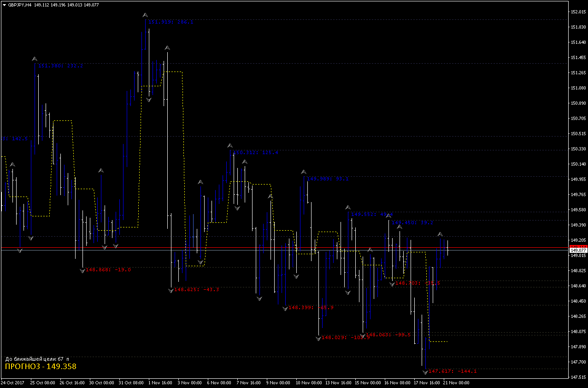Click the up fractal arrow above the 151.380 label
Screen dimensions: 588x388
(35, 59)
